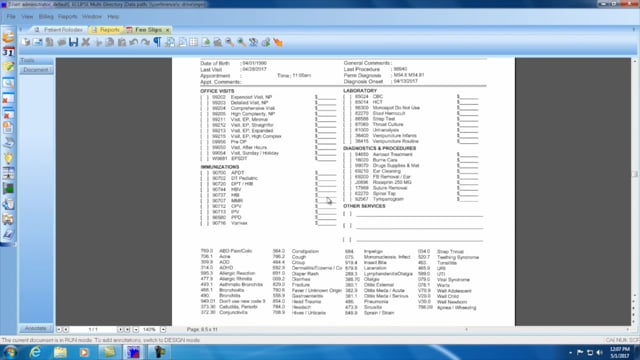Viewport: 640px width, 360px height.
Task: Click the lightbulb icon in left sidebar
Action: pos(8,158)
